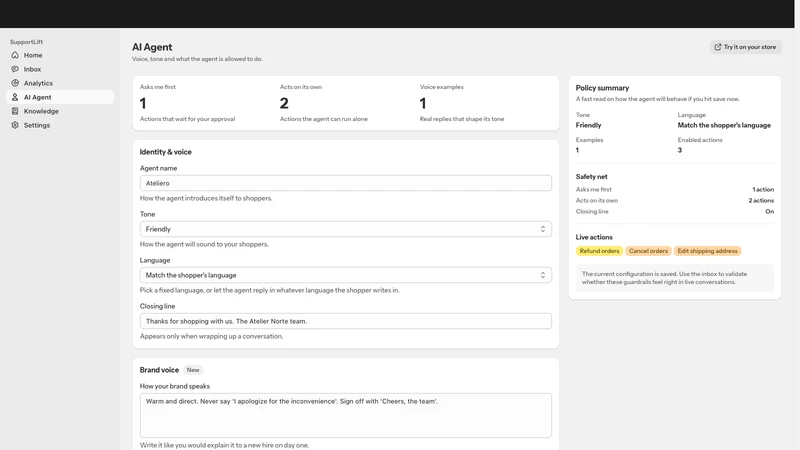Click '1 action' value in Safety net

(x=763, y=189)
